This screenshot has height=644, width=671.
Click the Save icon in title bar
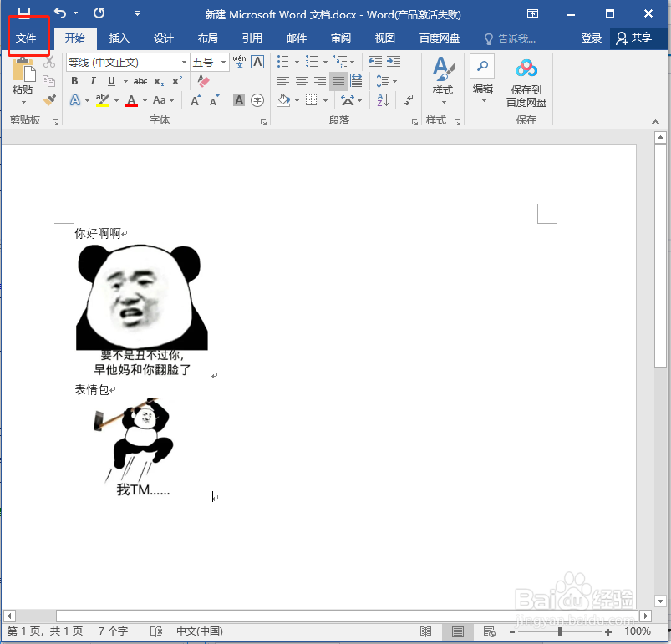pyautogui.click(x=24, y=13)
